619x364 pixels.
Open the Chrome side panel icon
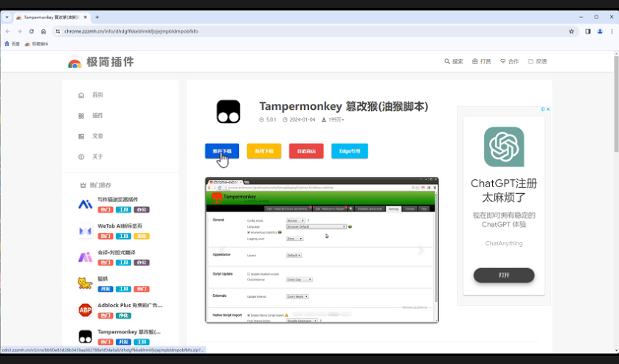click(x=588, y=31)
